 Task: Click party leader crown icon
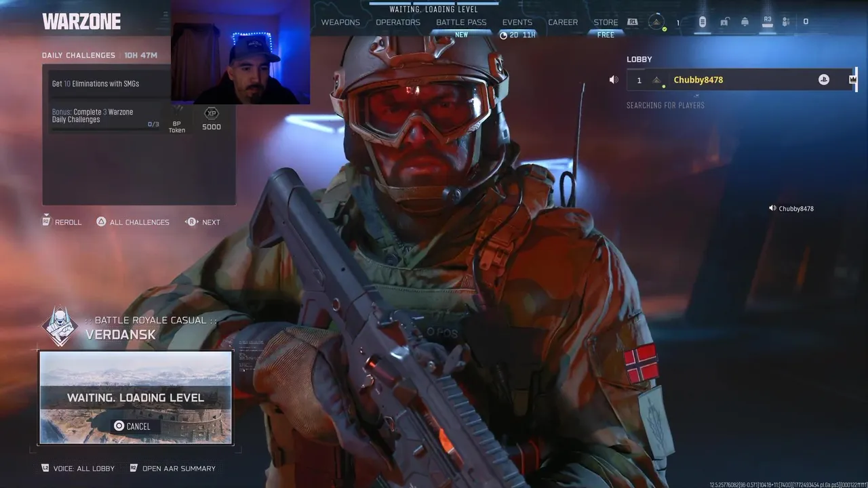(x=852, y=80)
